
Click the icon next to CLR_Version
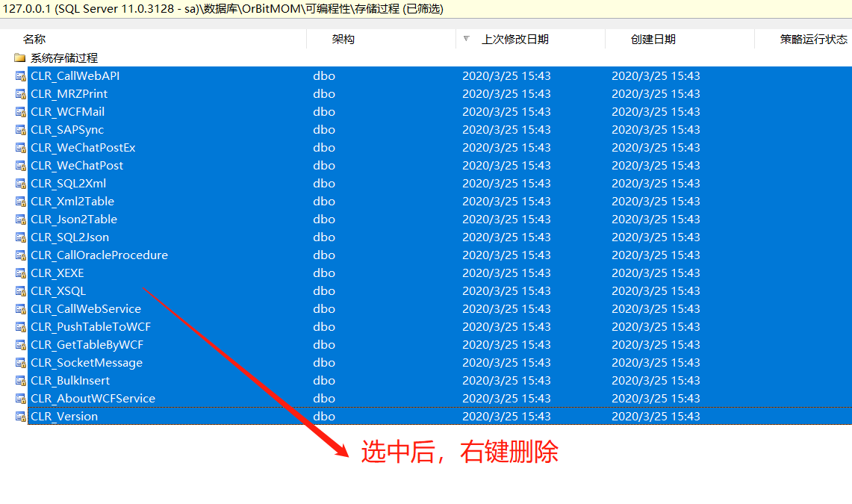coord(21,417)
